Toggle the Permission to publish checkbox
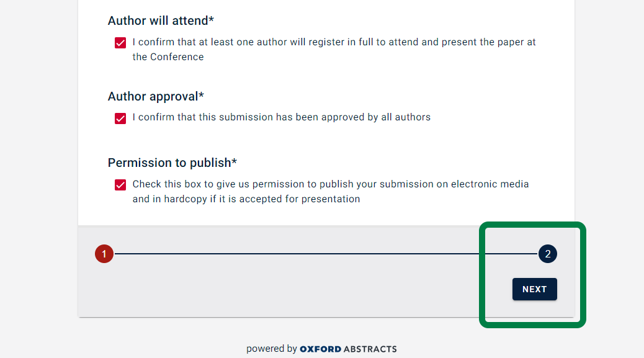644x358 pixels. click(120, 185)
